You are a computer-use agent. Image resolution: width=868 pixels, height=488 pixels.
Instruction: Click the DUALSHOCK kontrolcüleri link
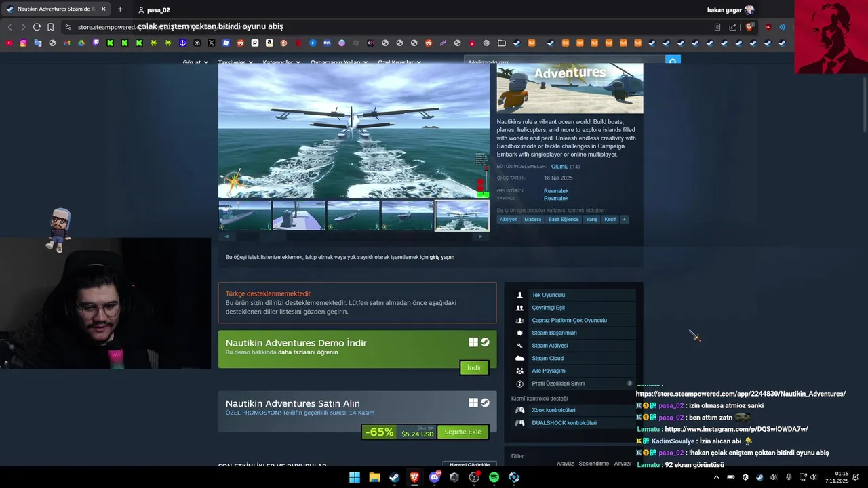[x=564, y=423]
